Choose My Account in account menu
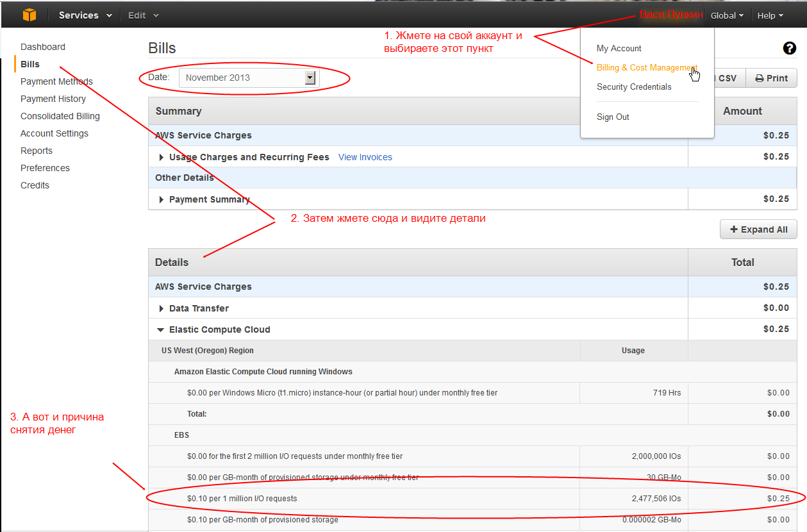This screenshot has width=807, height=532. 619,48
